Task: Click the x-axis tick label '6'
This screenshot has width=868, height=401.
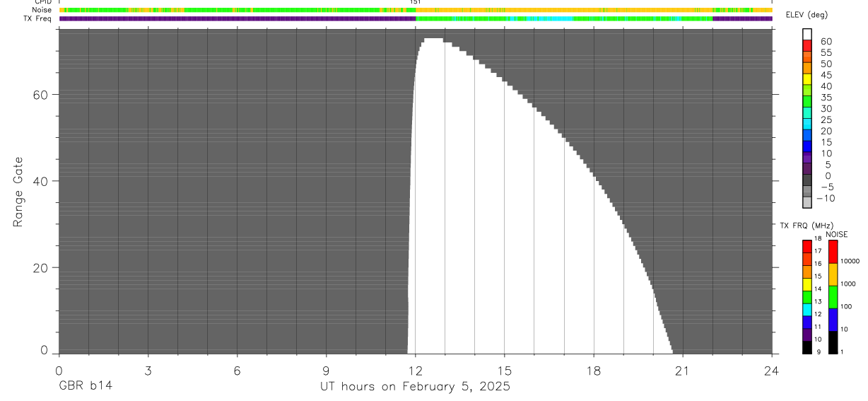Action: (237, 370)
